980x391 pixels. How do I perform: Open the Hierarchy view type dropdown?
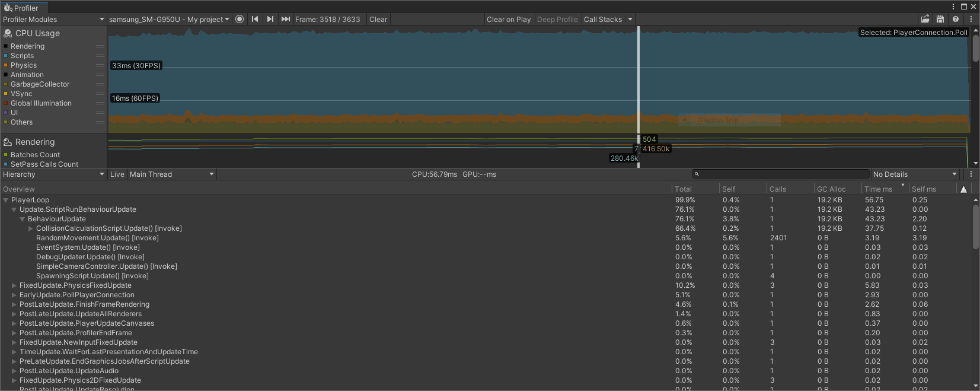click(x=53, y=174)
